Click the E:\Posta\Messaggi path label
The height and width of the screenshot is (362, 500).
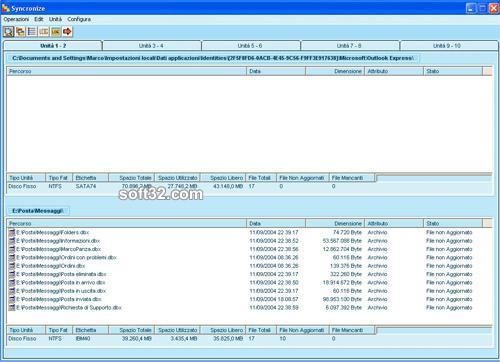click(38, 211)
